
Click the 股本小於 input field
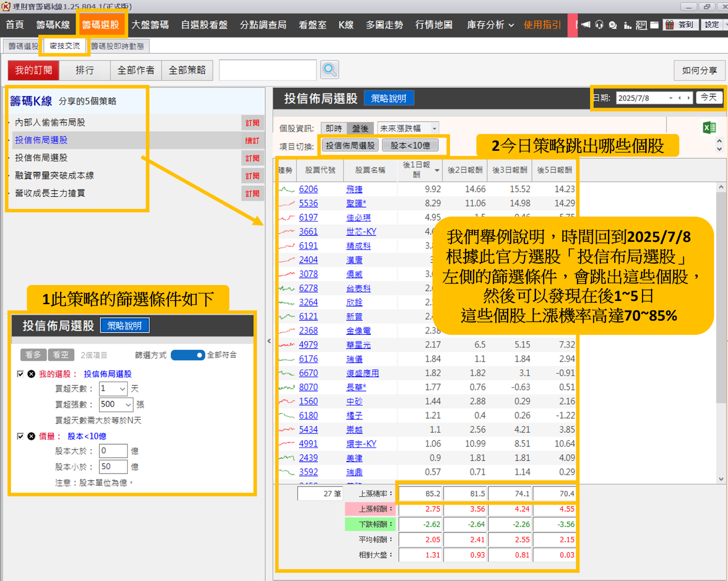pyautogui.click(x=113, y=467)
